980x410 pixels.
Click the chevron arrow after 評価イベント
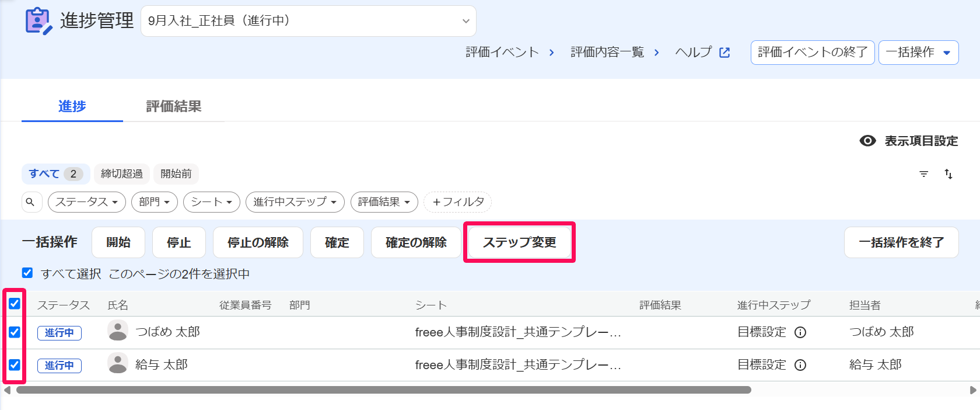pyautogui.click(x=551, y=53)
